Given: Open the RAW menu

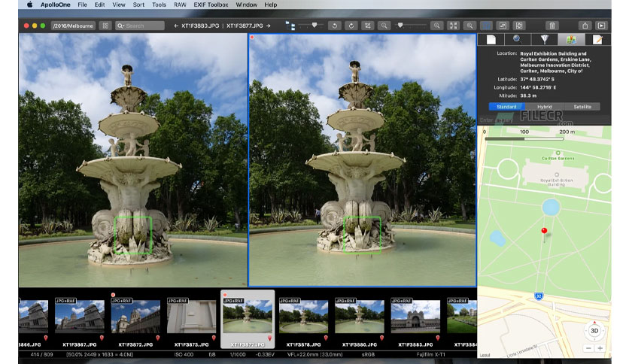Looking at the screenshot, I should pyautogui.click(x=180, y=5).
